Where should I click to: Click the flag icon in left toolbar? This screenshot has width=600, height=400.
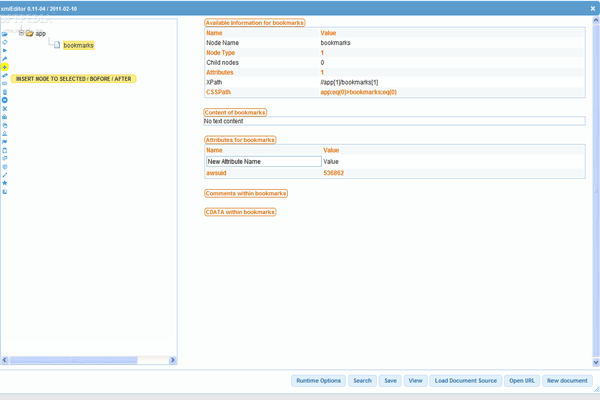tap(5, 142)
